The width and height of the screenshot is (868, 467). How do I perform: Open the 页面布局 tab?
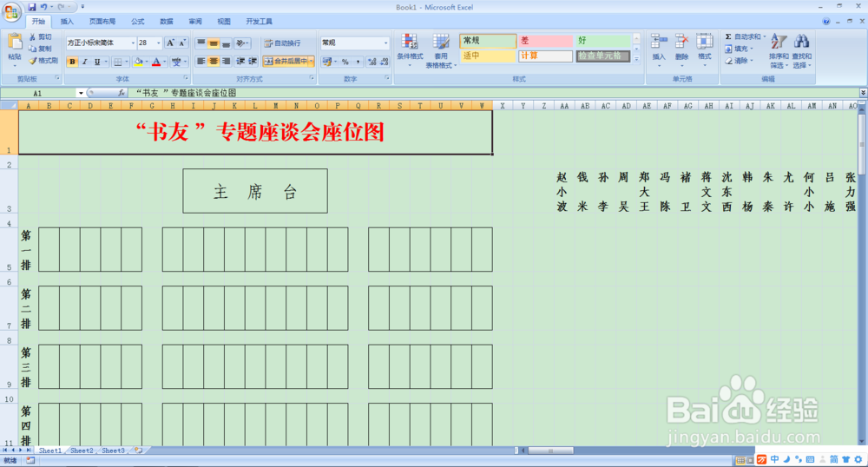(x=102, y=22)
